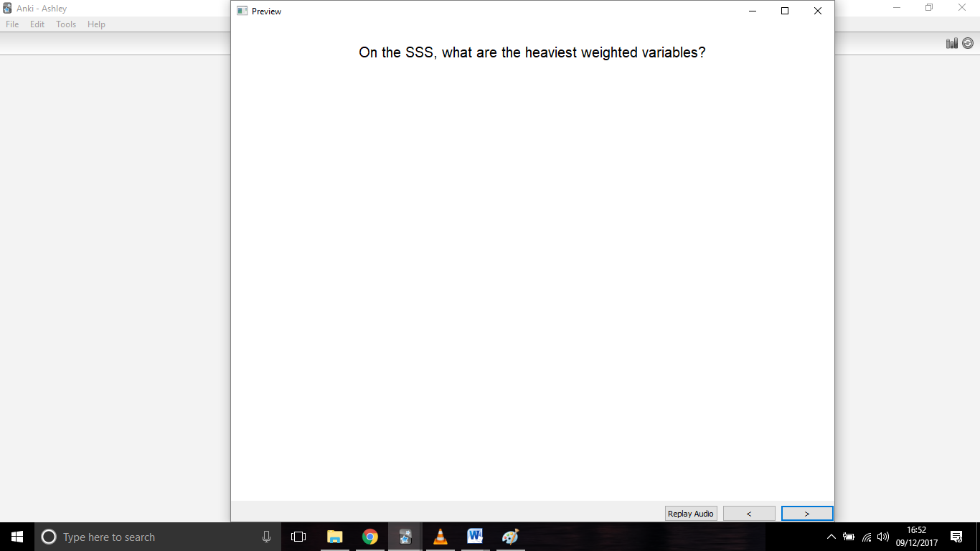Open Microsoft Word from the taskbar
The image size is (980, 551).
(475, 537)
